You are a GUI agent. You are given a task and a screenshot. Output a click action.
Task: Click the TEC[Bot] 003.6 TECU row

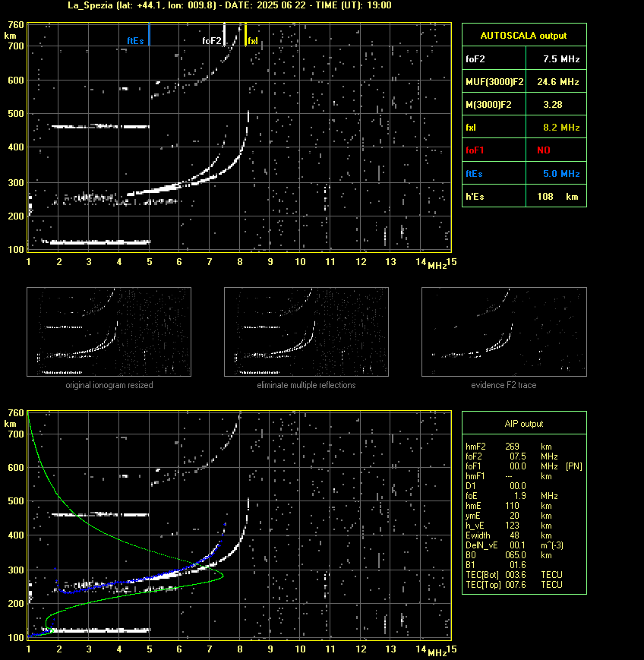pyautogui.click(x=514, y=574)
